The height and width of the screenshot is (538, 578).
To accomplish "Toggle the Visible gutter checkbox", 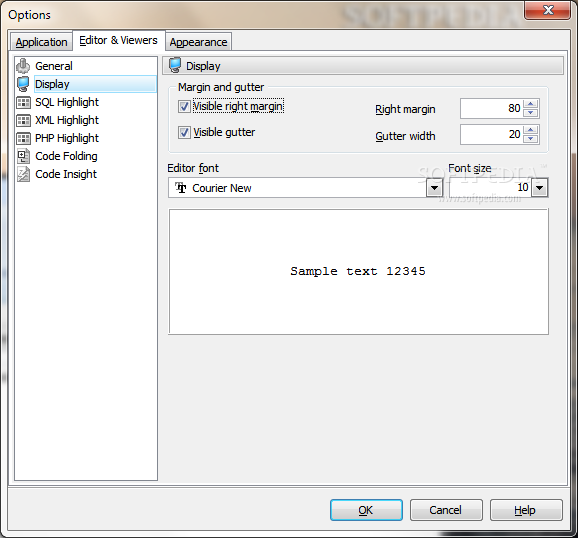I will pyautogui.click(x=184, y=132).
